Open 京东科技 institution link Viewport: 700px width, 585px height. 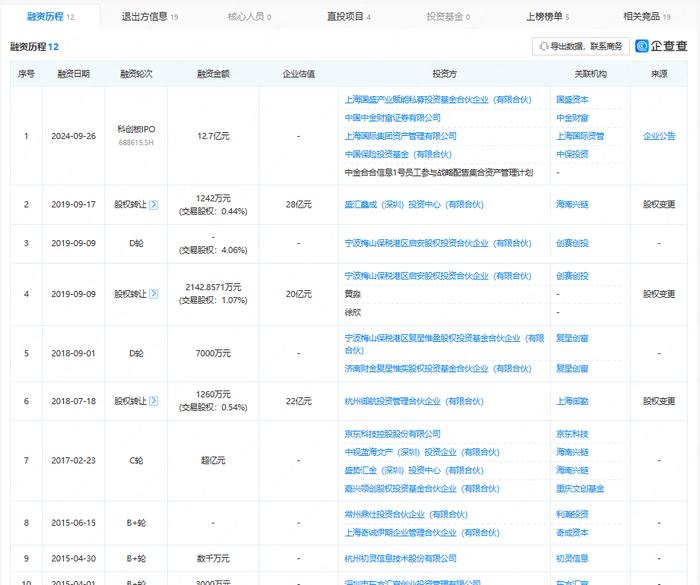[x=572, y=434]
